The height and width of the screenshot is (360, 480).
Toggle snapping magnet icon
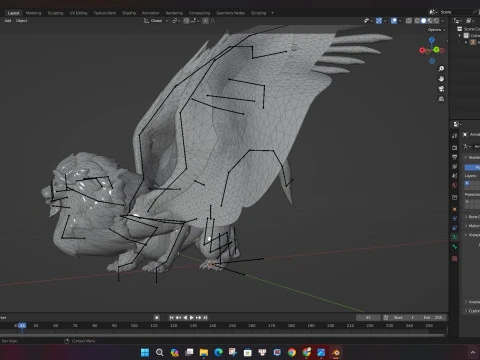click(x=186, y=21)
